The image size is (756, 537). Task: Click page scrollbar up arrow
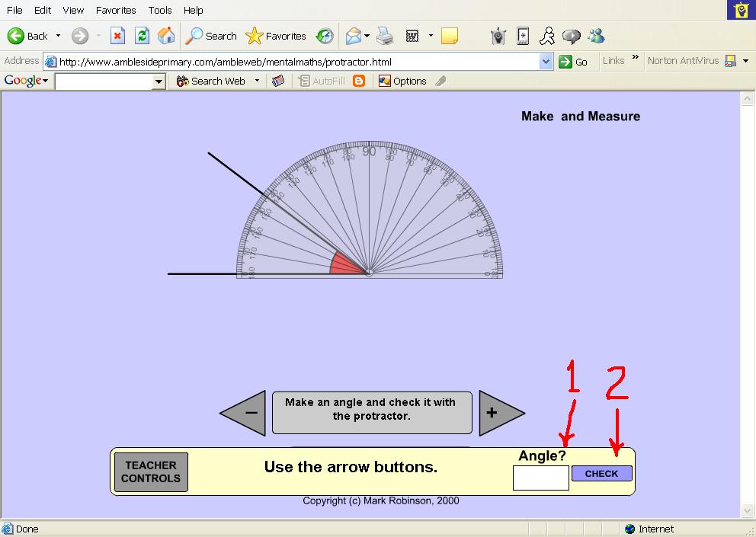tap(747, 98)
